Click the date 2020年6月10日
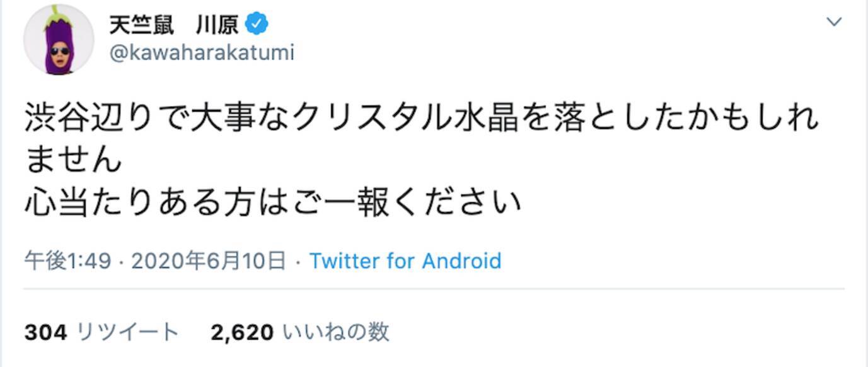 point(208,260)
